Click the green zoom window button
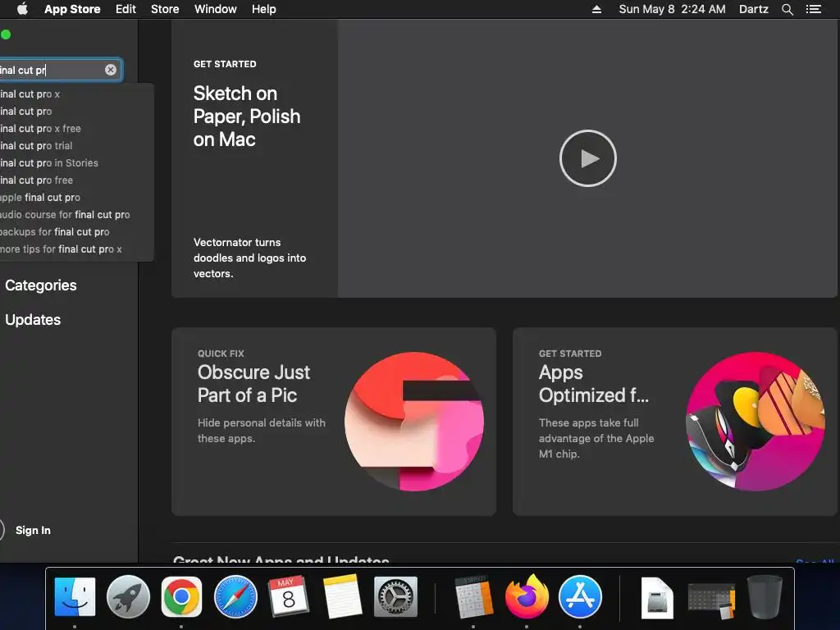The image size is (840, 630). pos(6,34)
